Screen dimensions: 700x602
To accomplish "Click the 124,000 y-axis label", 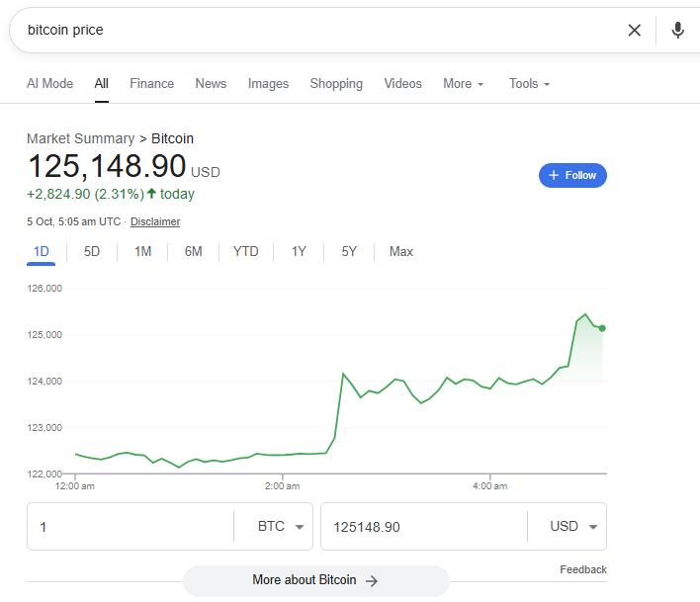I will pos(44,382).
